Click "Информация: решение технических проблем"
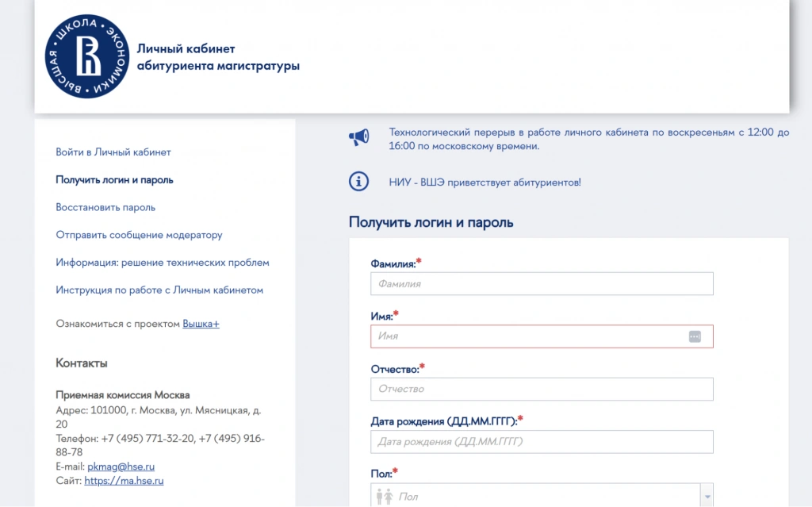This screenshot has width=812, height=507. (x=162, y=262)
